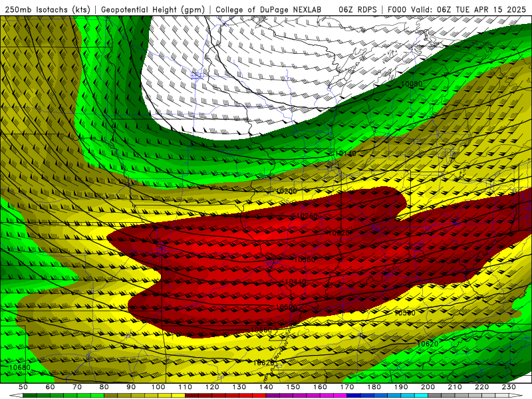Click the '06Z RDPS' model run label
The height and width of the screenshot is (399, 532).
357,9
